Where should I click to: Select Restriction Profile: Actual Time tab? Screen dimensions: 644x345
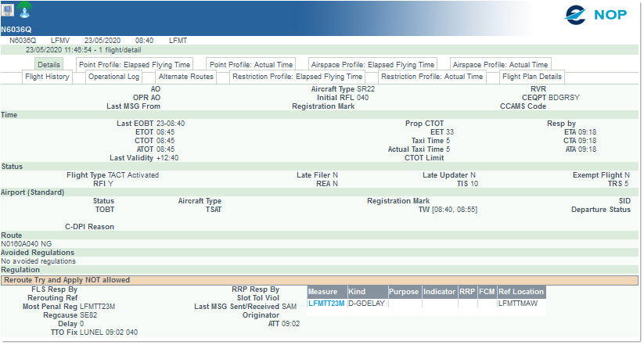click(x=432, y=77)
